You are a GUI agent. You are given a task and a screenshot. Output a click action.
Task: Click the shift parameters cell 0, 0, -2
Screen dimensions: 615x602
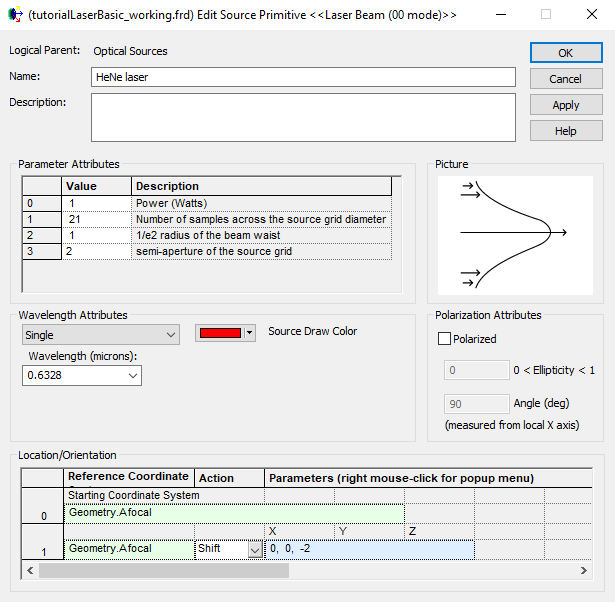(368, 549)
